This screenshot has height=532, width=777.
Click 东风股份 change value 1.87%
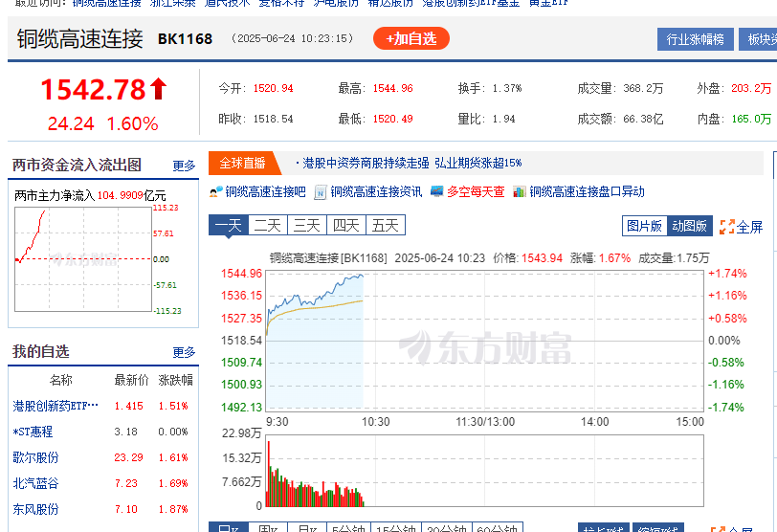(x=173, y=509)
